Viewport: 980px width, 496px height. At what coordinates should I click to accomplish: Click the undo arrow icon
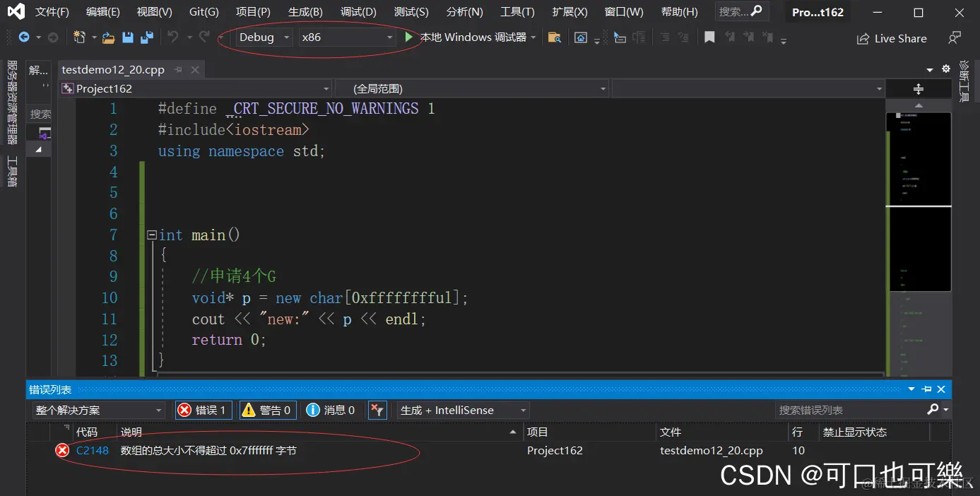[173, 37]
